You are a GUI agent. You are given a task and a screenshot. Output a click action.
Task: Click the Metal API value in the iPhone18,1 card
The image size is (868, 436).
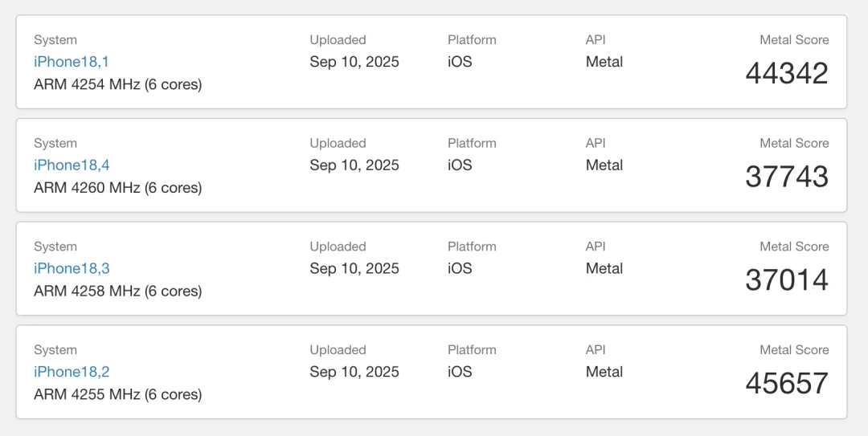coord(604,62)
